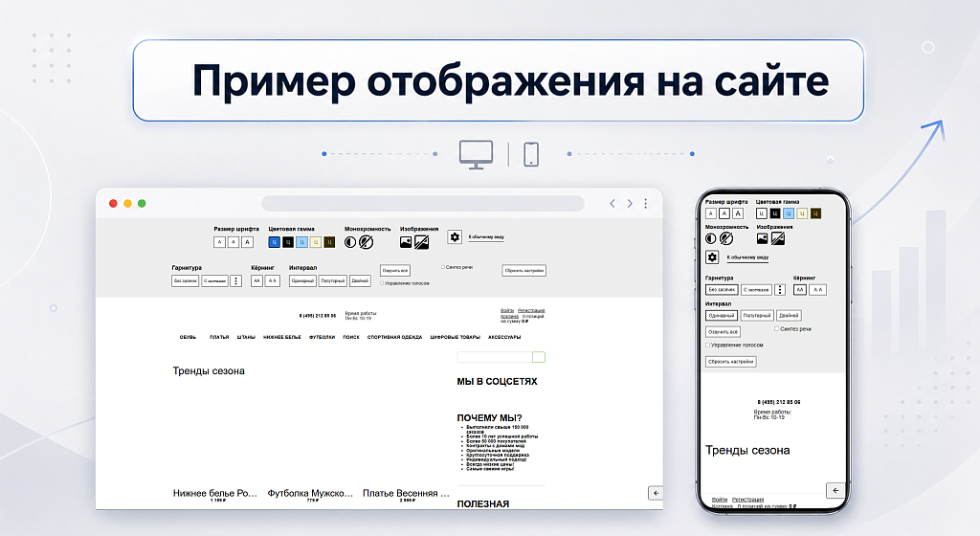Choose brown color scheme swatch in browser window
This screenshot has width=980, height=536.
(329, 242)
